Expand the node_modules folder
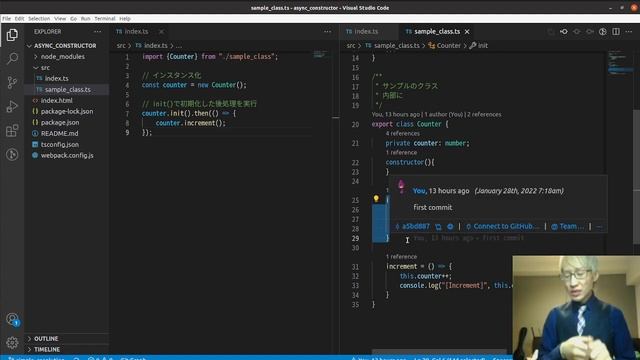Image resolution: width=640 pixels, height=360 pixels. point(63,56)
